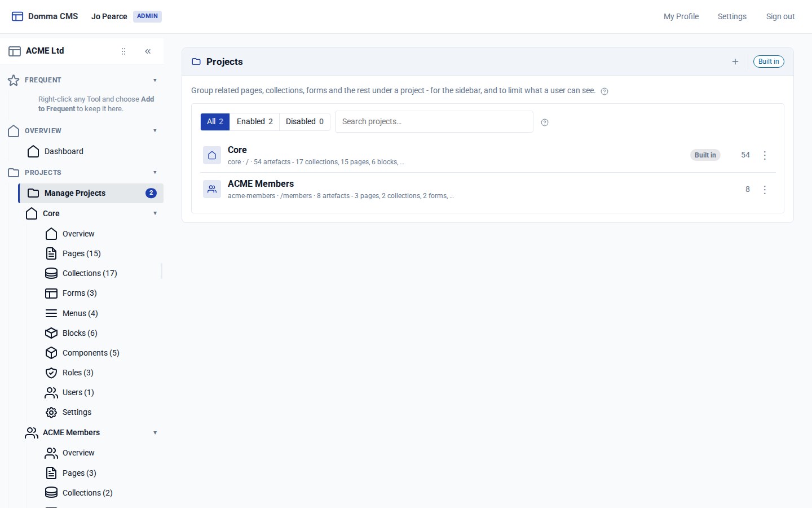Click the plus icon to add project
Viewport: 812px width, 508px height.
(735, 62)
